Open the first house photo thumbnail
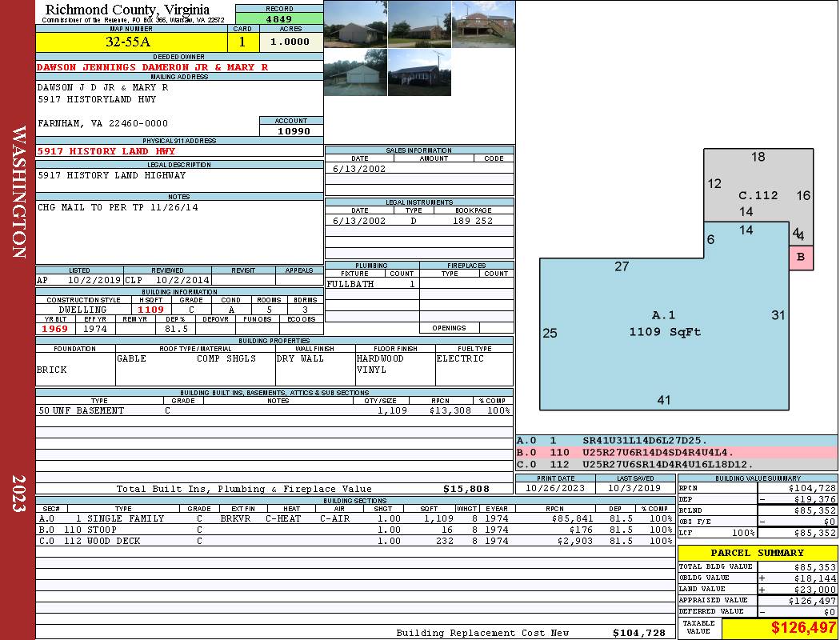 pyautogui.click(x=355, y=24)
